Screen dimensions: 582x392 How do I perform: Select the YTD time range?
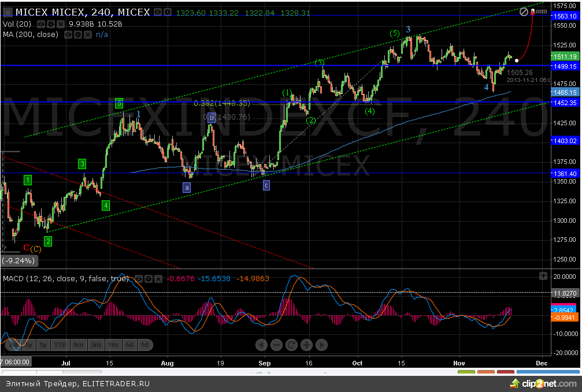coord(60,345)
